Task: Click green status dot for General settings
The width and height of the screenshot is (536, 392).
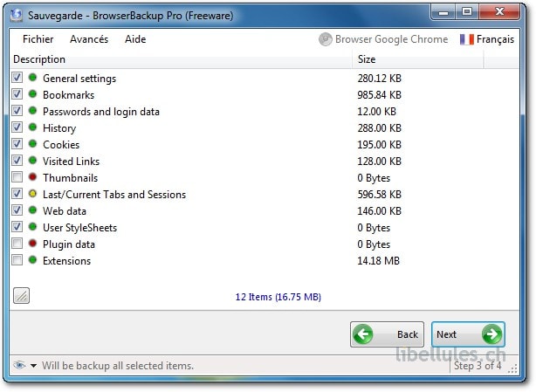Action: (x=32, y=78)
